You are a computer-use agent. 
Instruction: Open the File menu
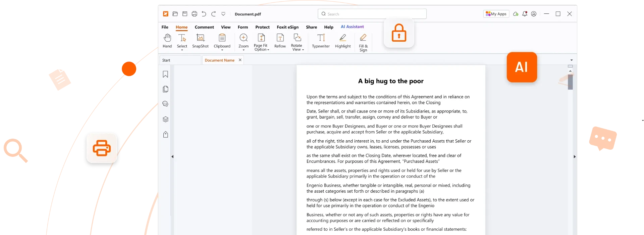point(165,27)
